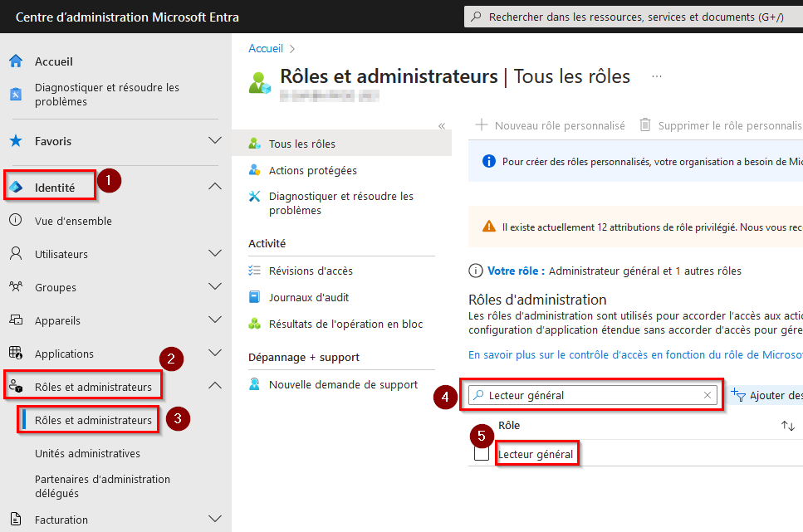Click the Utilisateurs person icon
This screenshot has width=803, height=532.
[x=16, y=253]
